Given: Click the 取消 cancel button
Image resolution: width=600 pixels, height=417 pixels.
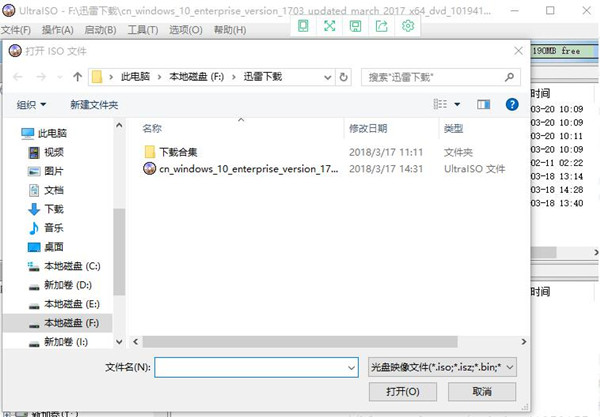Looking at the screenshot, I should coord(482,391).
